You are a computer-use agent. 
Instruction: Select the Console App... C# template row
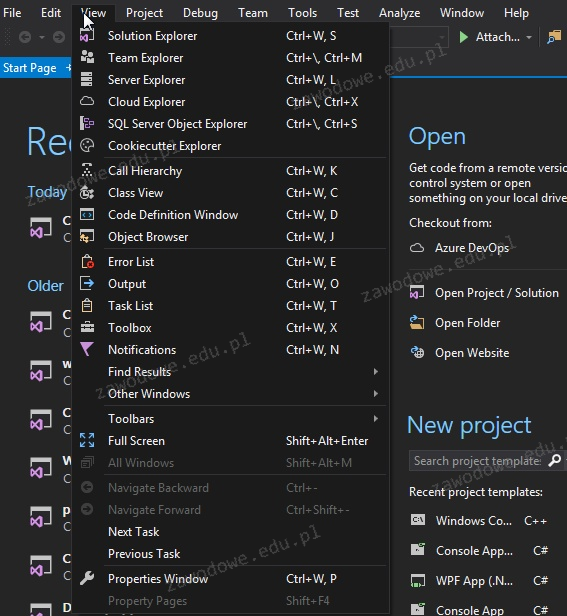pos(479,550)
